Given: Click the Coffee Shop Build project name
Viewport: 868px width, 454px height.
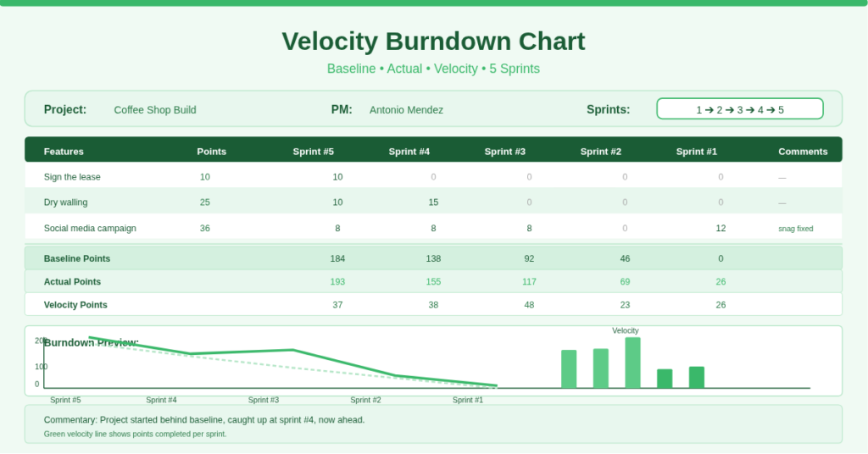Looking at the screenshot, I should coord(155,110).
